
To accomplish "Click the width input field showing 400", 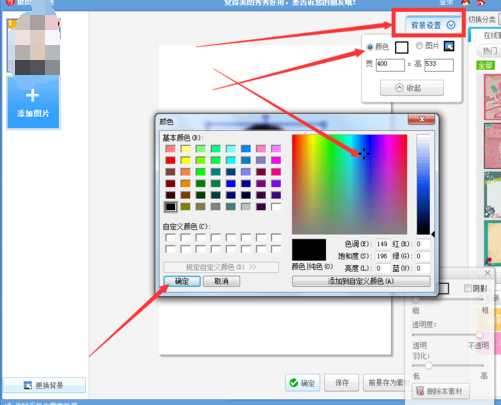I will coord(390,65).
